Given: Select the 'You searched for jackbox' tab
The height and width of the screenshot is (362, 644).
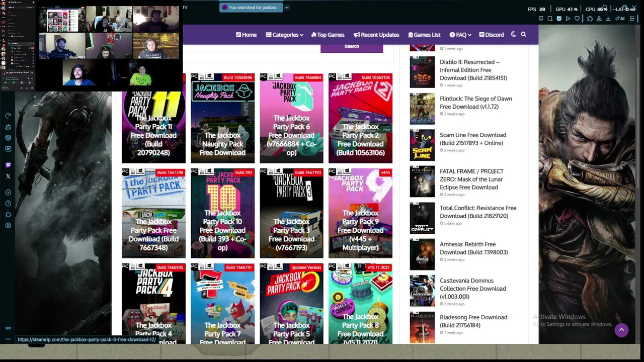Looking at the screenshot, I should click(x=250, y=8).
